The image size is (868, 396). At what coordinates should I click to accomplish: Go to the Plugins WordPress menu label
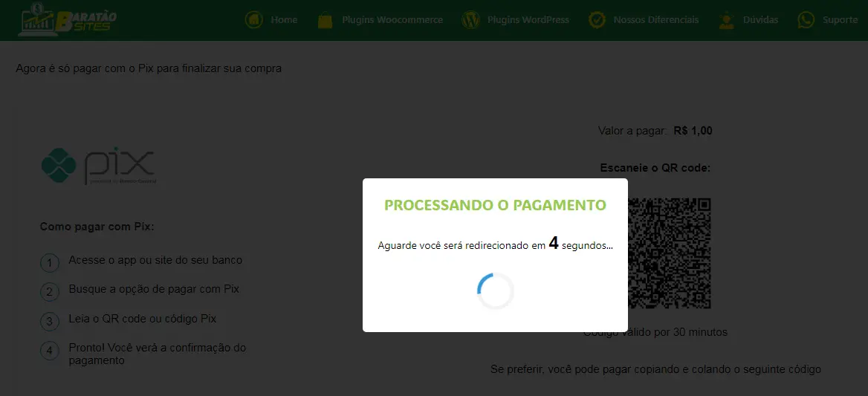[528, 20]
